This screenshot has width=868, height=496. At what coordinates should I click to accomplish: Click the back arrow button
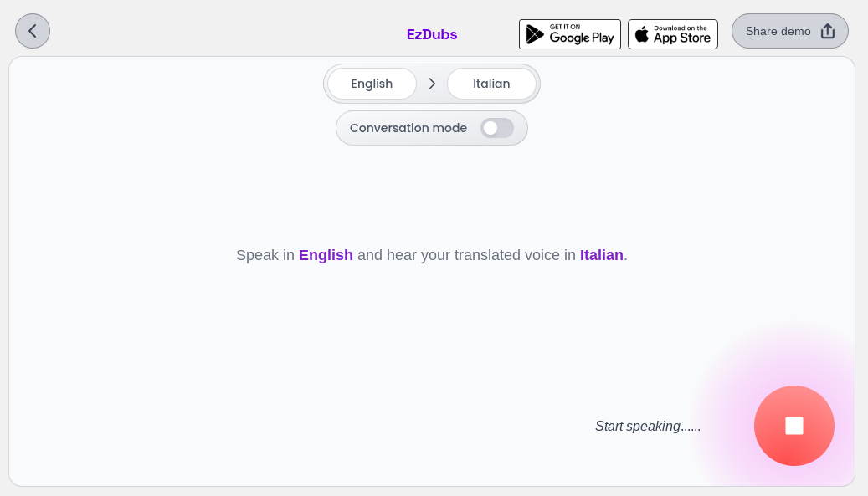(33, 31)
